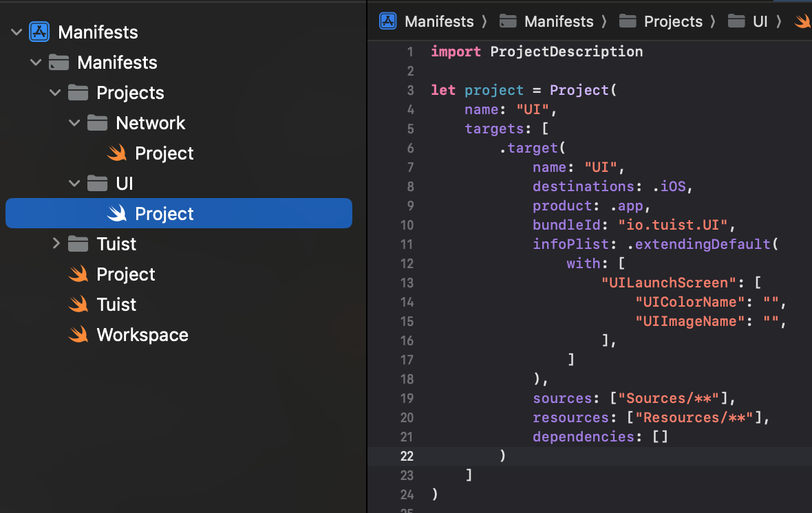Click 'destinations' parameter on line 8

click(584, 186)
